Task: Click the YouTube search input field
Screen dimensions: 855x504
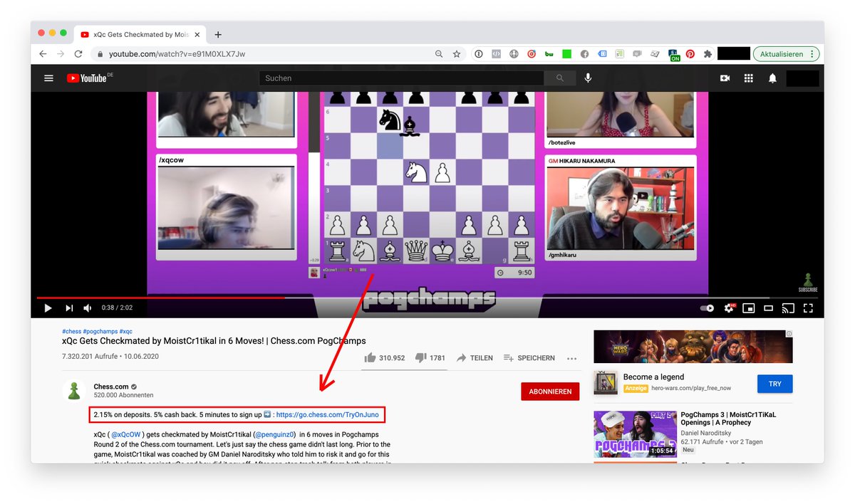Action: tap(401, 78)
